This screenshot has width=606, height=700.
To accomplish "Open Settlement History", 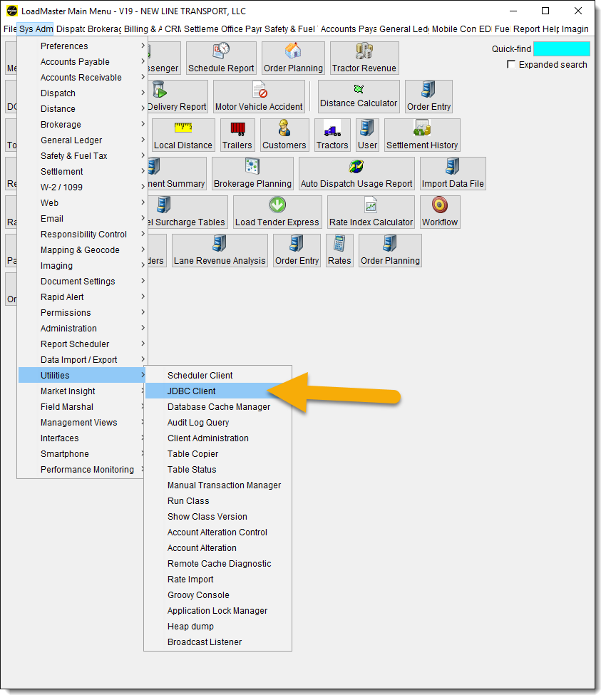I will (421, 135).
